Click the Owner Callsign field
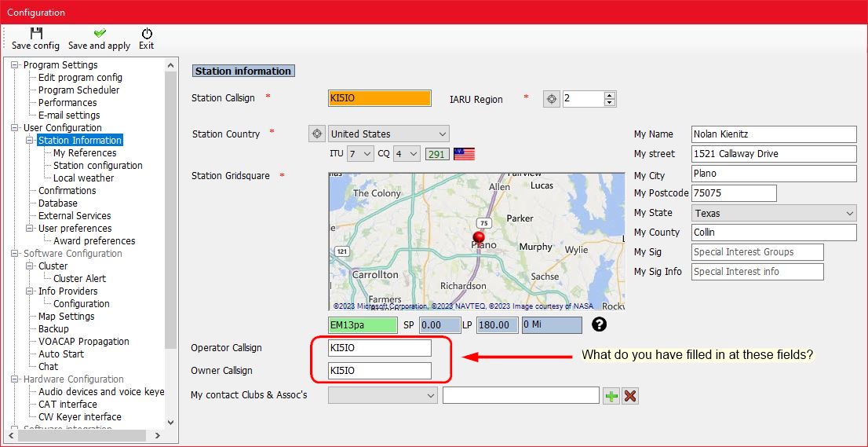Viewport: 868px width, 447px height. 379,371
